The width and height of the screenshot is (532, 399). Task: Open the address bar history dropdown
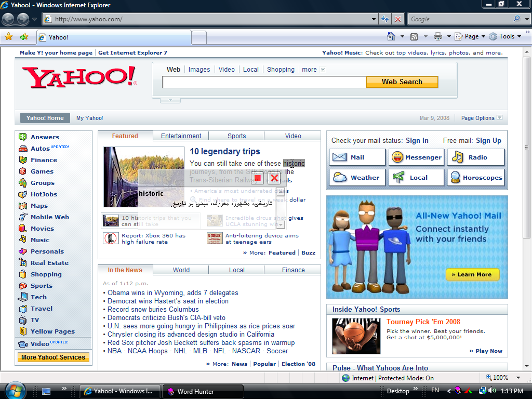coord(374,19)
